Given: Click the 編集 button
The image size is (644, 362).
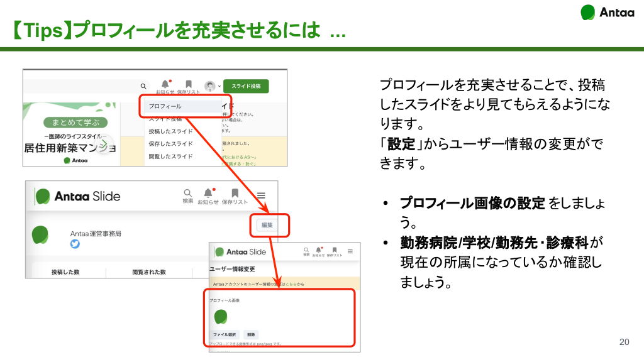Looking at the screenshot, I should click(267, 224).
